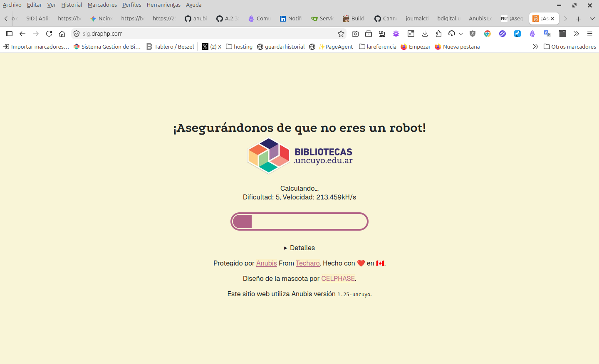Screen dimensions: 599x364
Task: Switch to the Anubis Lo tab
Action: pyautogui.click(x=480, y=19)
